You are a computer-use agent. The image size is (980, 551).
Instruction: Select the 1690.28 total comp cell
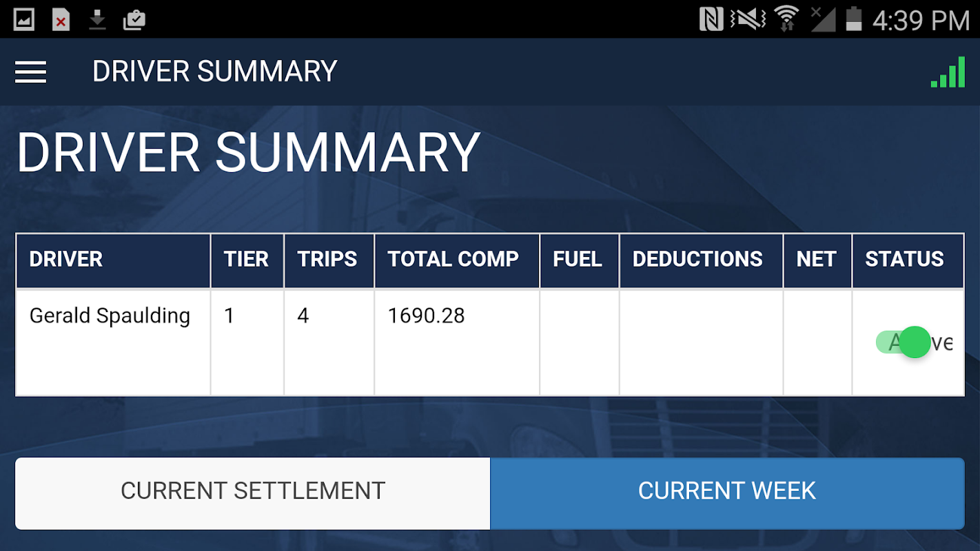tap(427, 316)
